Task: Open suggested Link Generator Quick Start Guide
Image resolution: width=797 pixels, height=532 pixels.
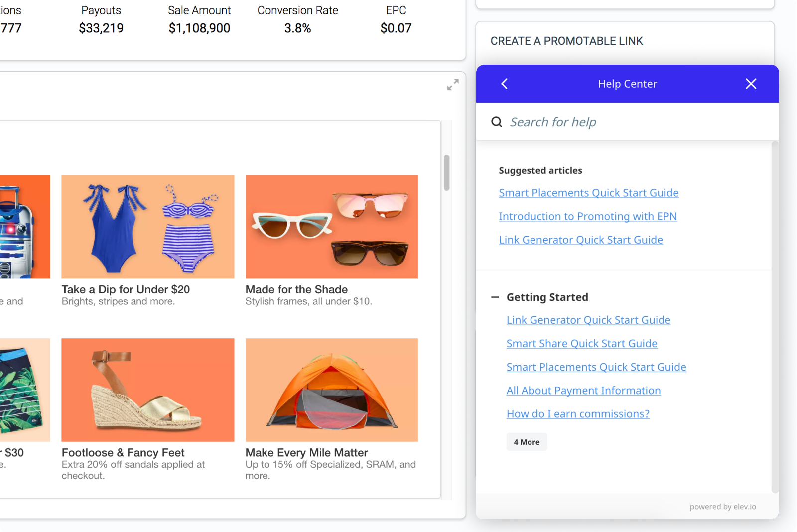Action: coord(581,240)
